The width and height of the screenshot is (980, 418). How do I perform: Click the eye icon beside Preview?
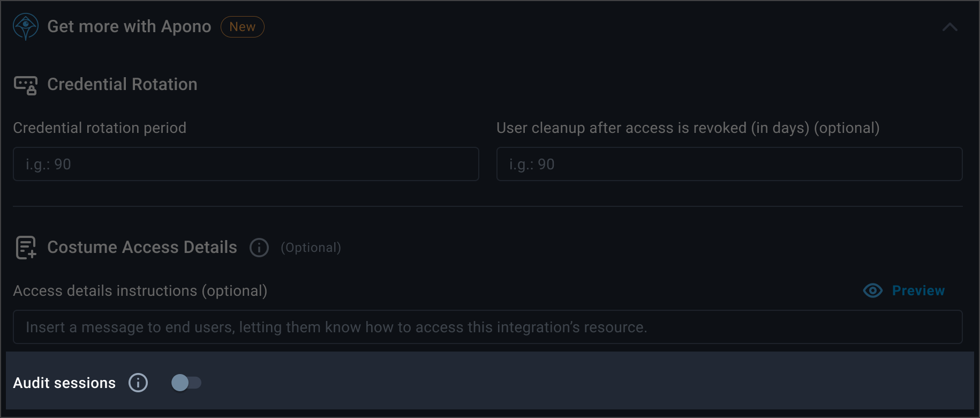click(873, 290)
